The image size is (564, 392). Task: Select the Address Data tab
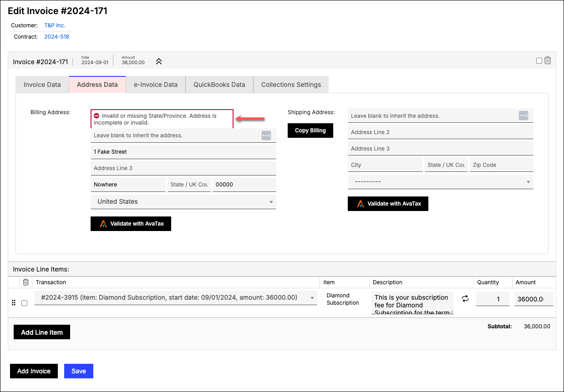(x=97, y=85)
